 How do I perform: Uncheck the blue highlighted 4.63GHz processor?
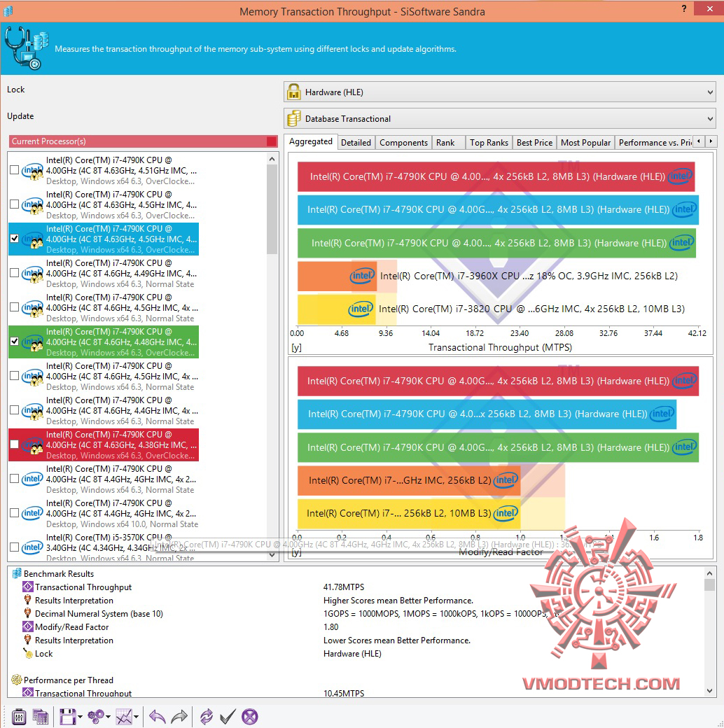[15, 239]
